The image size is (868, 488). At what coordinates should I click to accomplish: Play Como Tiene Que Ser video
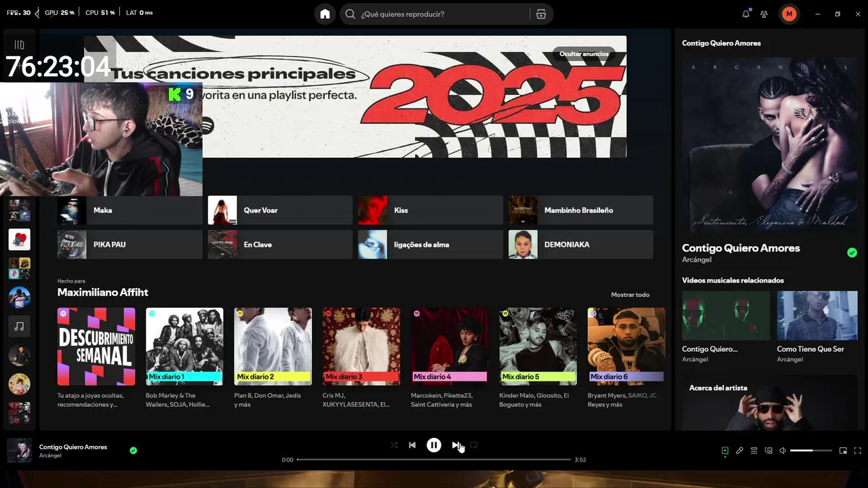817,315
